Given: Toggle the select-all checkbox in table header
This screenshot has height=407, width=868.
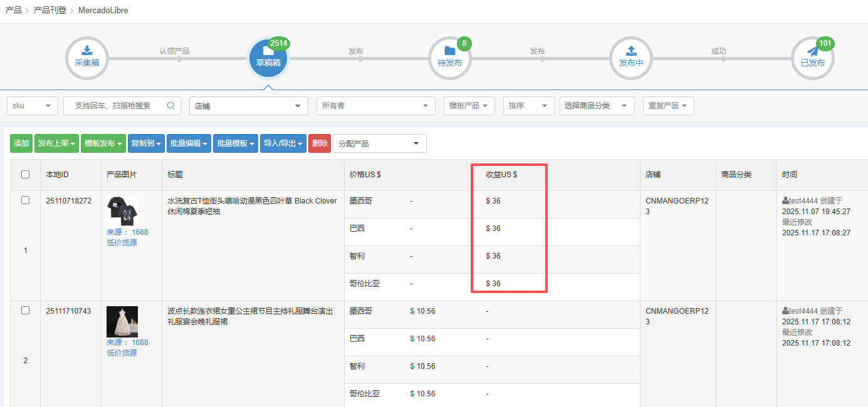Looking at the screenshot, I should (x=26, y=175).
